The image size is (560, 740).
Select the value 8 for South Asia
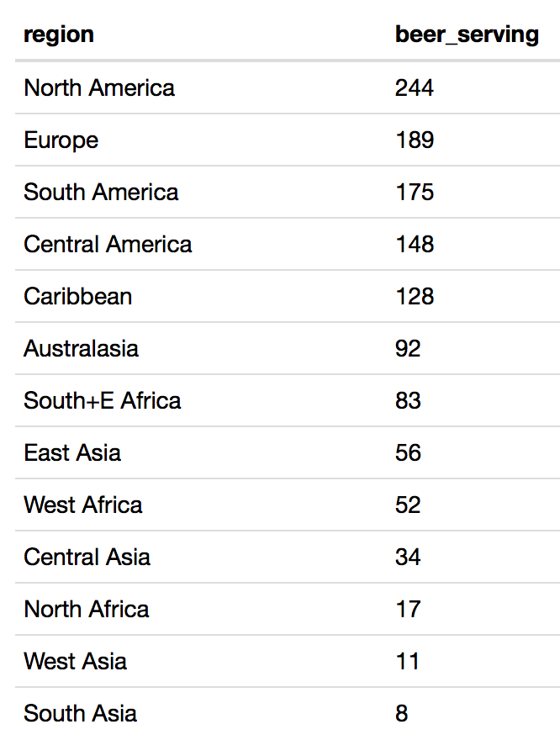pos(402,713)
